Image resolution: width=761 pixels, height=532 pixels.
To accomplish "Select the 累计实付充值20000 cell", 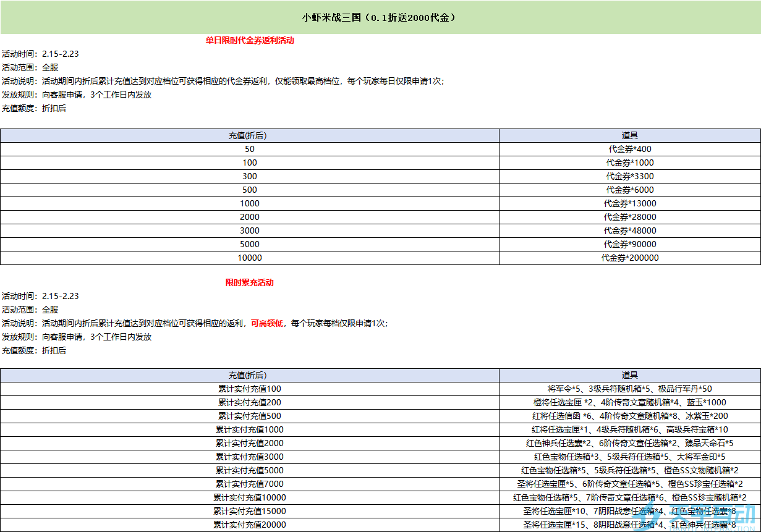I will pos(249,525).
